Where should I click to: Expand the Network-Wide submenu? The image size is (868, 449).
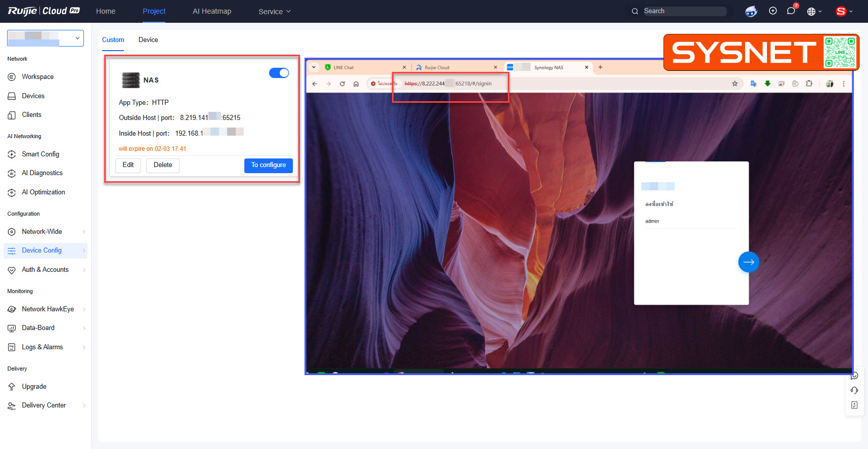click(84, 232)
